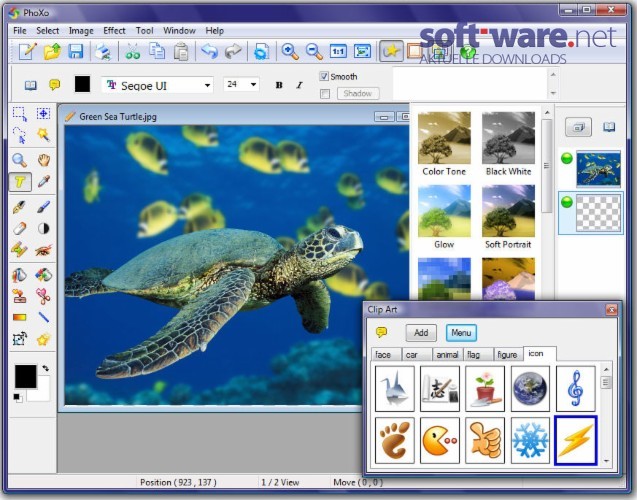Screen dimensions: 637x500
Task: Click the New image icon in toolbar
Action: point(28,52)
